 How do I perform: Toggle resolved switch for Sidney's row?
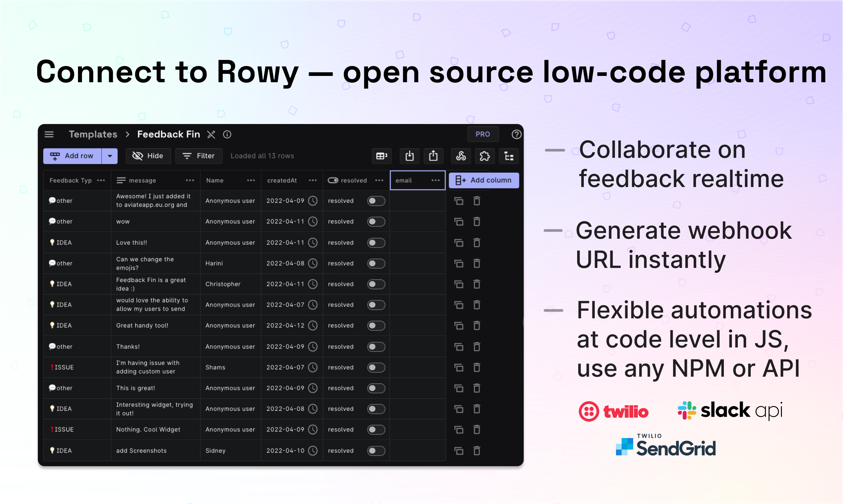point(376,450)
